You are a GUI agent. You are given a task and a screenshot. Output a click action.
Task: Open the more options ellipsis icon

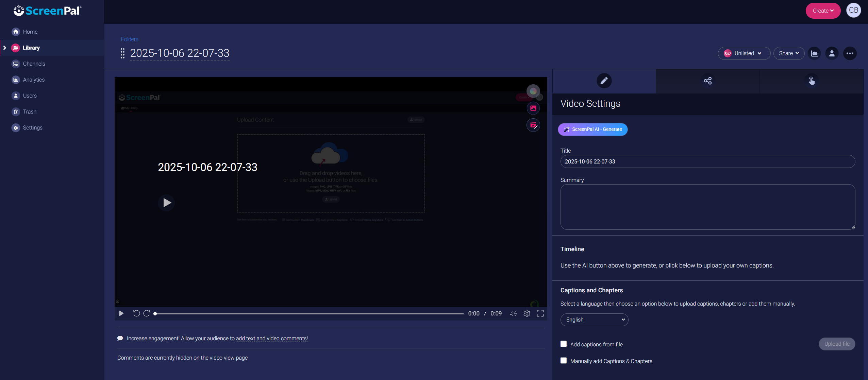point(850,53)
